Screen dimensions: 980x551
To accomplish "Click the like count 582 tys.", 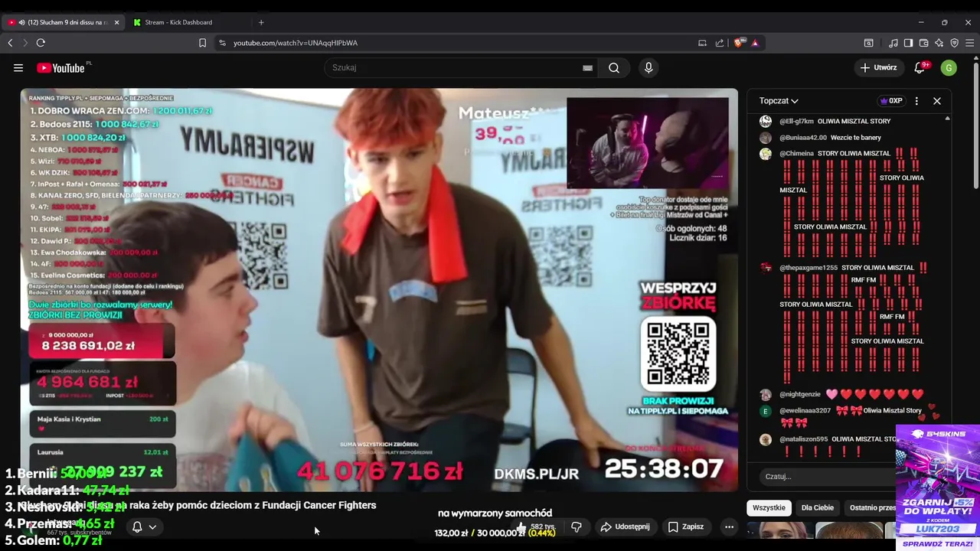I will 536,527.
